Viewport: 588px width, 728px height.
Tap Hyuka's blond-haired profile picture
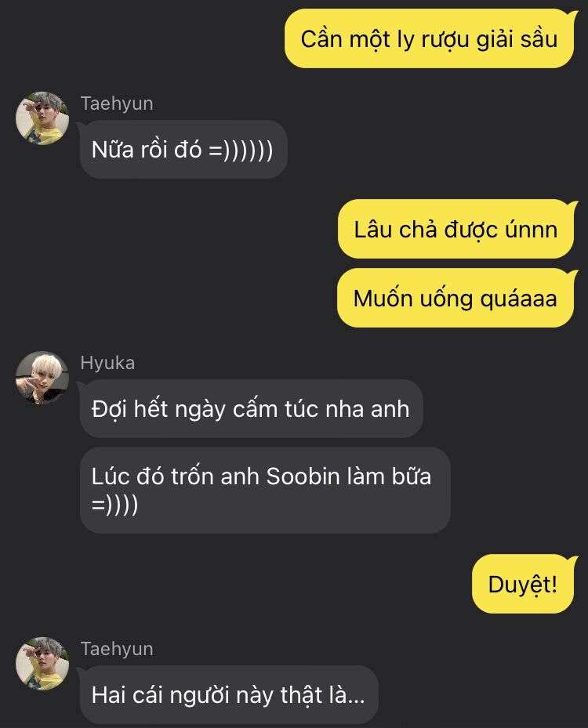tap(42, 378)
